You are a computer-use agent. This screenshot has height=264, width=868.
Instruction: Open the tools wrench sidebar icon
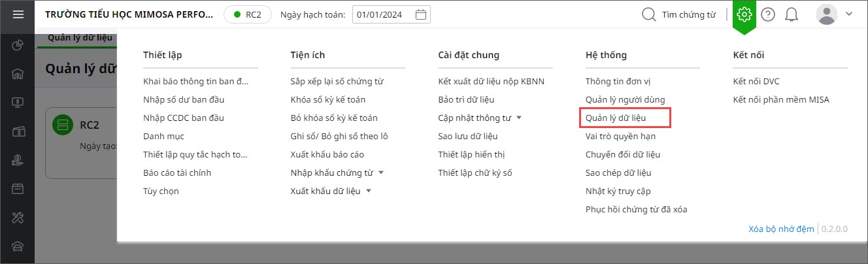pyautogui.click(x=18, y=218)
